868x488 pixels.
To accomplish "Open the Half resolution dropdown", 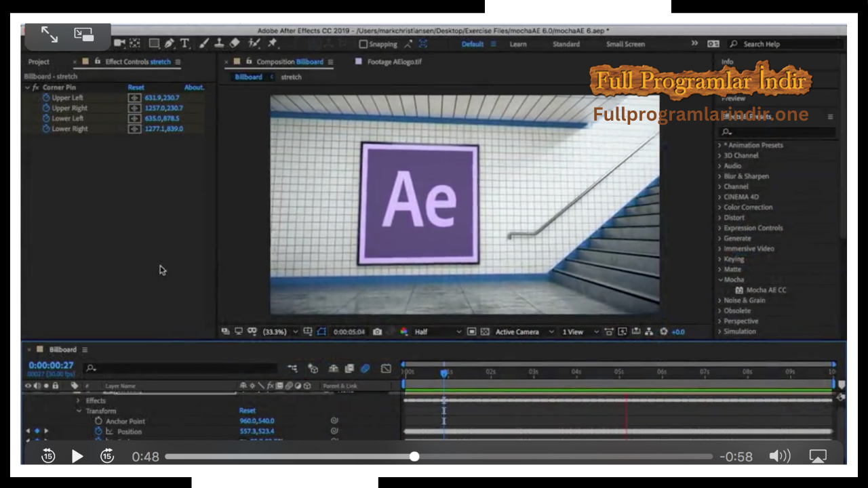I will (x=438, y=332).
